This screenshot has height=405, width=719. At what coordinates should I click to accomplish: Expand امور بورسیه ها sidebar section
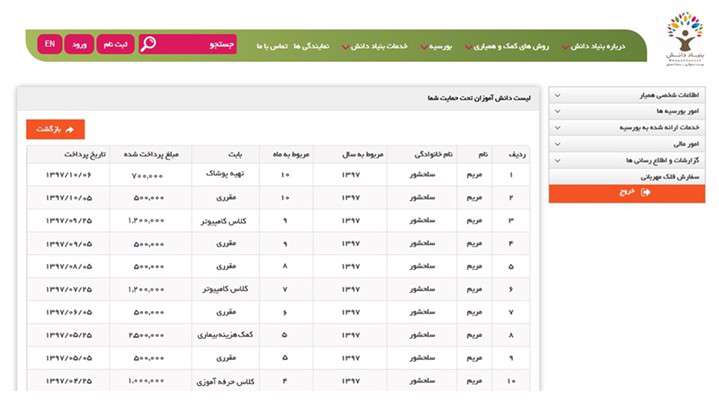[627, 112]
